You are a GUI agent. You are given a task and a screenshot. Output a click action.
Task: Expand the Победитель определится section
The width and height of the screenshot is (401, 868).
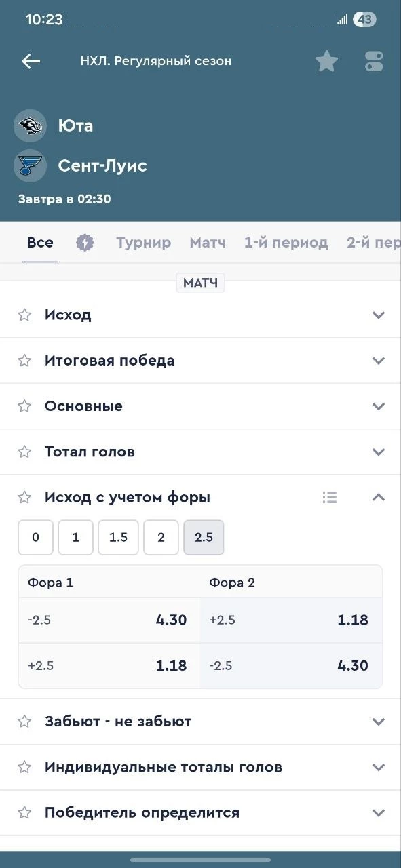coord(378,812)
